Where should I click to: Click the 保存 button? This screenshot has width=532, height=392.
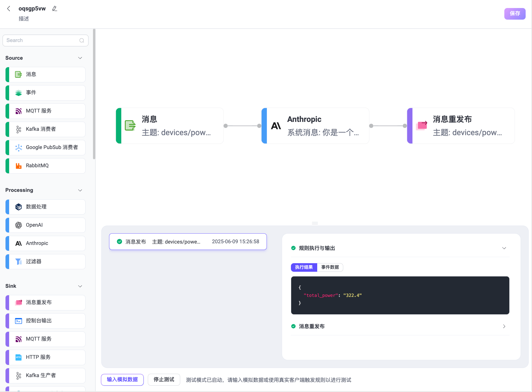(x=515, y=14)
